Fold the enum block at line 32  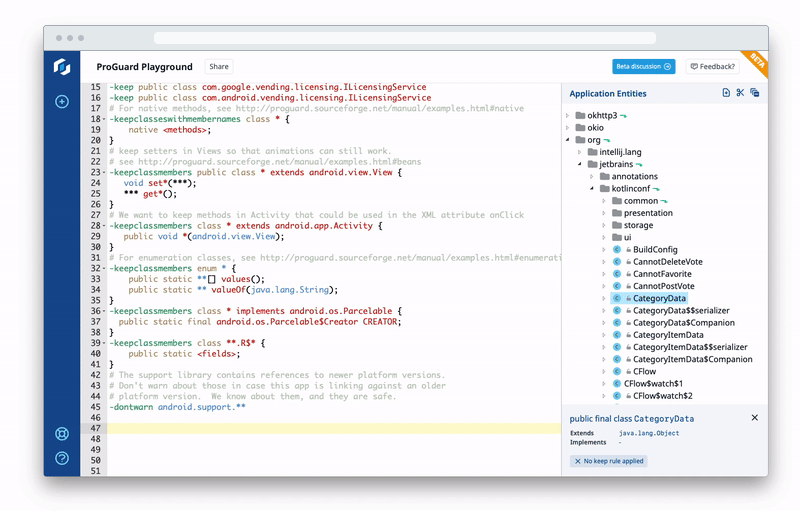[x=105, y=269]
